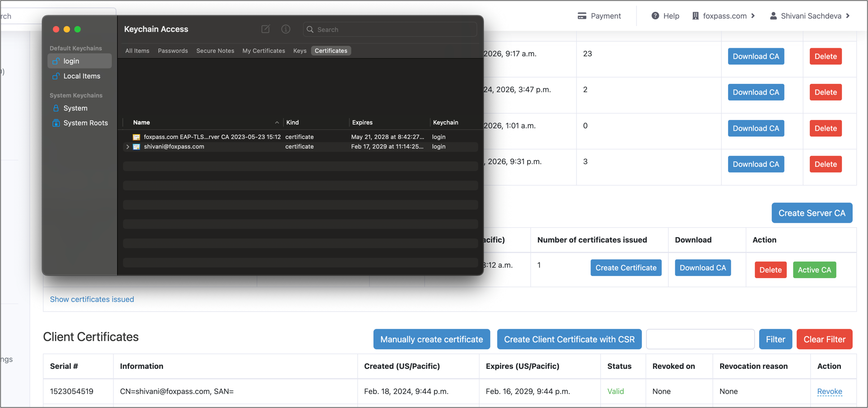
Task: Click serial number 1523054519
Action: (72, 391)
